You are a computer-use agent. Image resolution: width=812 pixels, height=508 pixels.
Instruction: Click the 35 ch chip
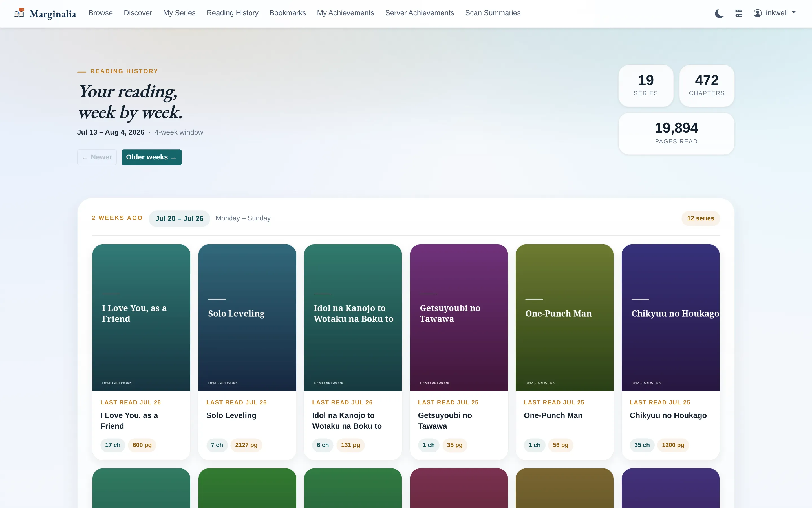click(642, 445)
